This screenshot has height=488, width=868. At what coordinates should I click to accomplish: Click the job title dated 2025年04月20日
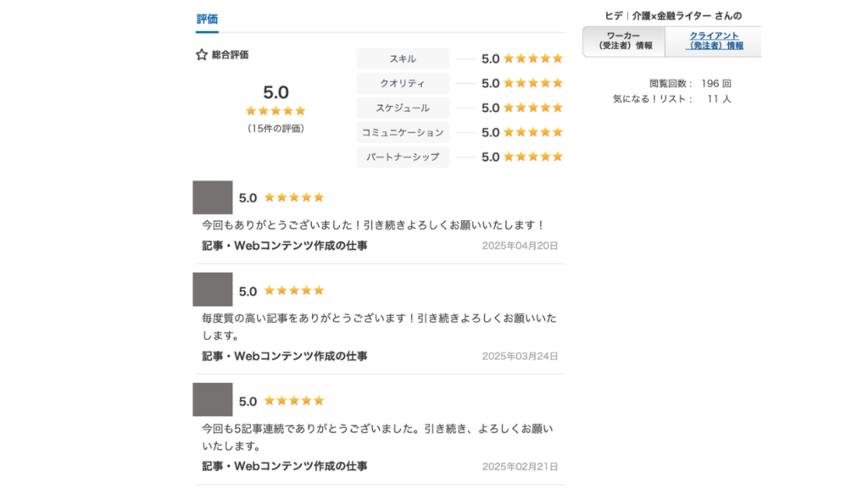[285, 246]
